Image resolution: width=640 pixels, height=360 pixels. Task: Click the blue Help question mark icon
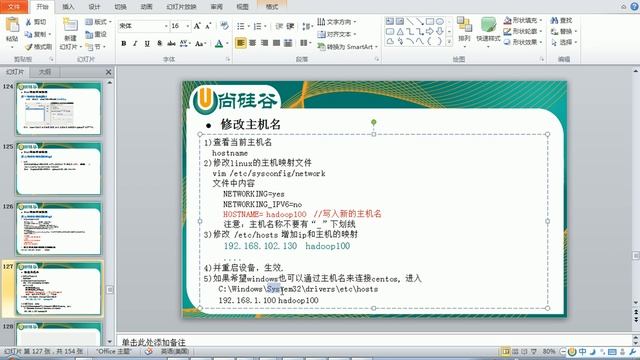tap(635, 6)
